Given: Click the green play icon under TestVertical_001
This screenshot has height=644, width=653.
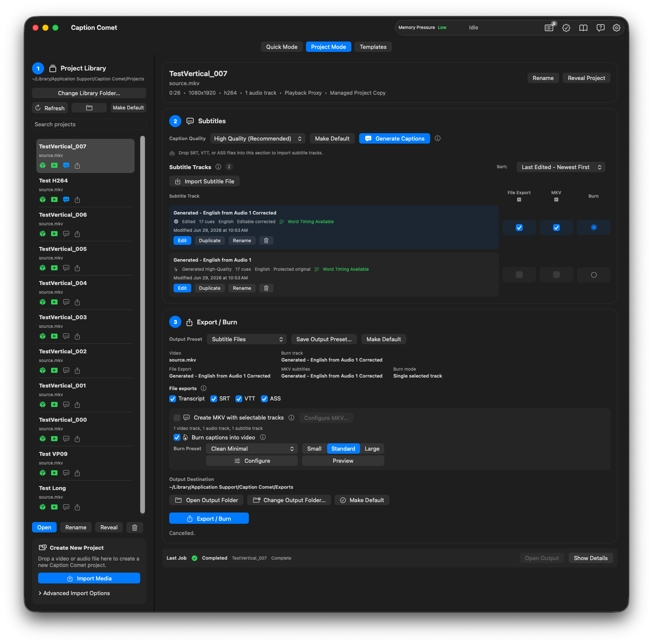Looking at the screenshot, I should [54, 404].
